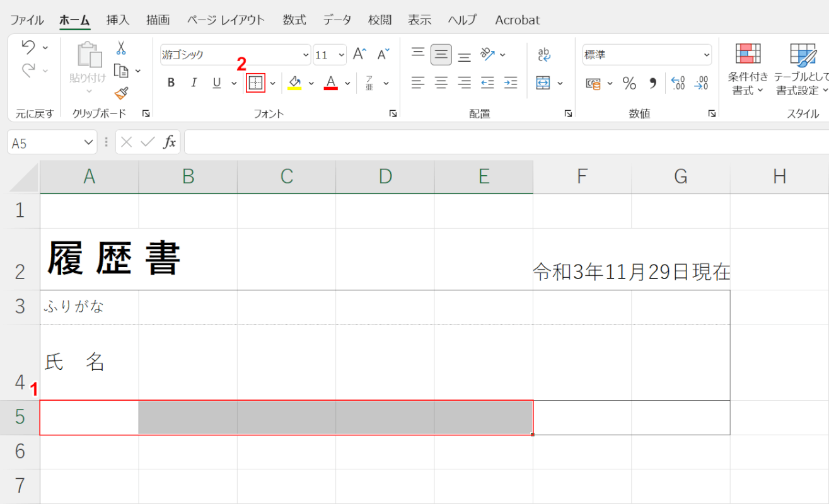The image size is (829, 504).
Task: Select the cell containing 履 歴 書
Action: (x=90, y=259)
